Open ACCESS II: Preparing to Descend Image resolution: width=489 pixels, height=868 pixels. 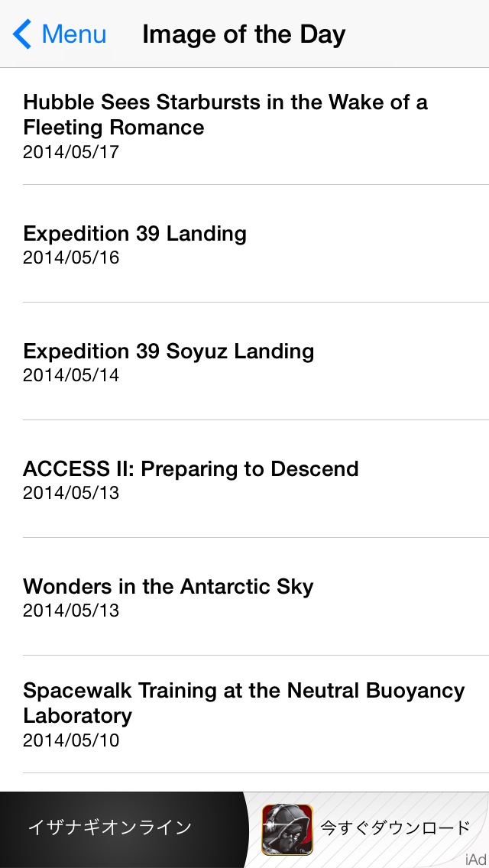tap(191, 469)
